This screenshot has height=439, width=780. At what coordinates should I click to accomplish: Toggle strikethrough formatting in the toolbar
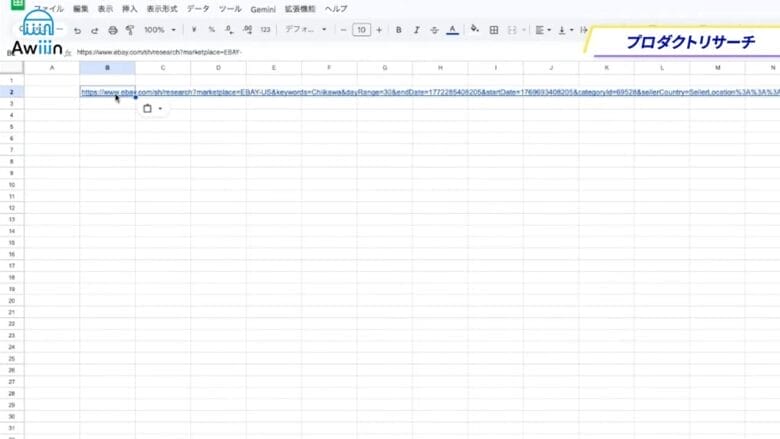click(434, 30)
